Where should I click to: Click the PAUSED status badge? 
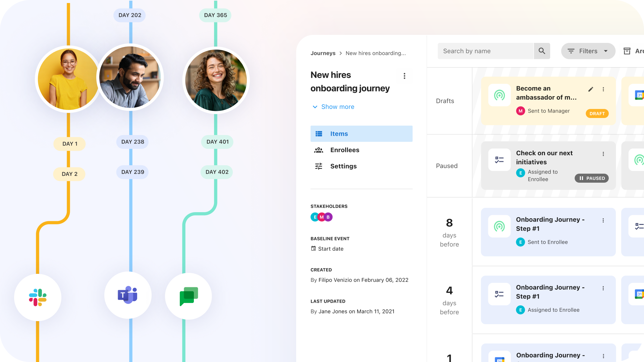(592, 178)
